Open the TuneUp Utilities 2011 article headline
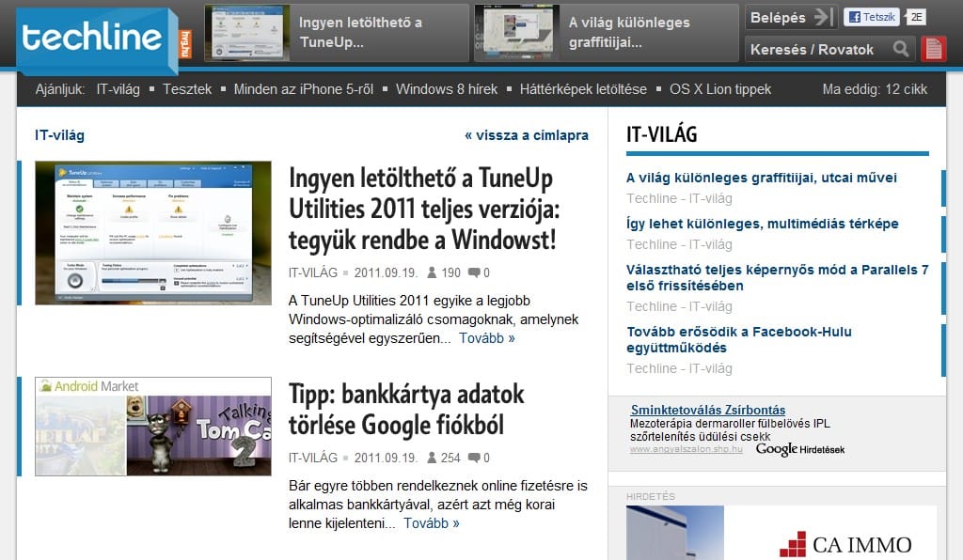This screenshot has height=560, width=963. point(424,209)
